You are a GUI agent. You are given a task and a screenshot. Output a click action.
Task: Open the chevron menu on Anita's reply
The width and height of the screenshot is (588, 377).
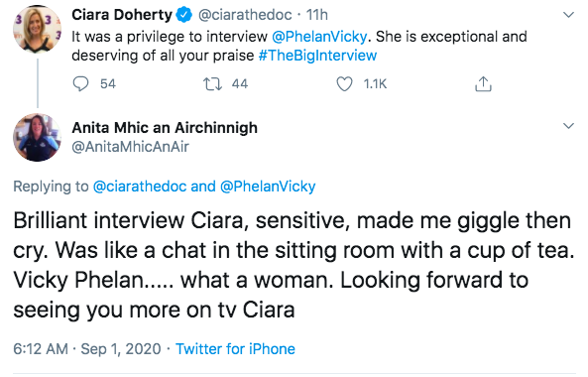point(569,126)
